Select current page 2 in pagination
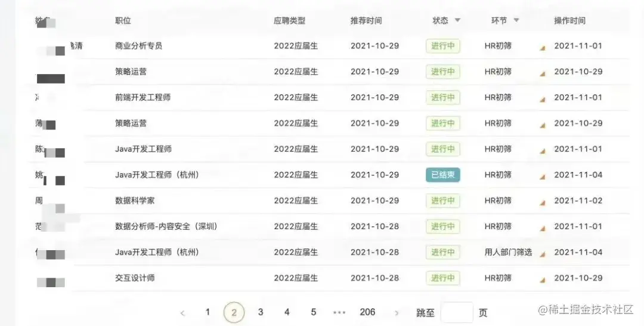The height and width of the screenshot is (326, 644). pos(234,312)
